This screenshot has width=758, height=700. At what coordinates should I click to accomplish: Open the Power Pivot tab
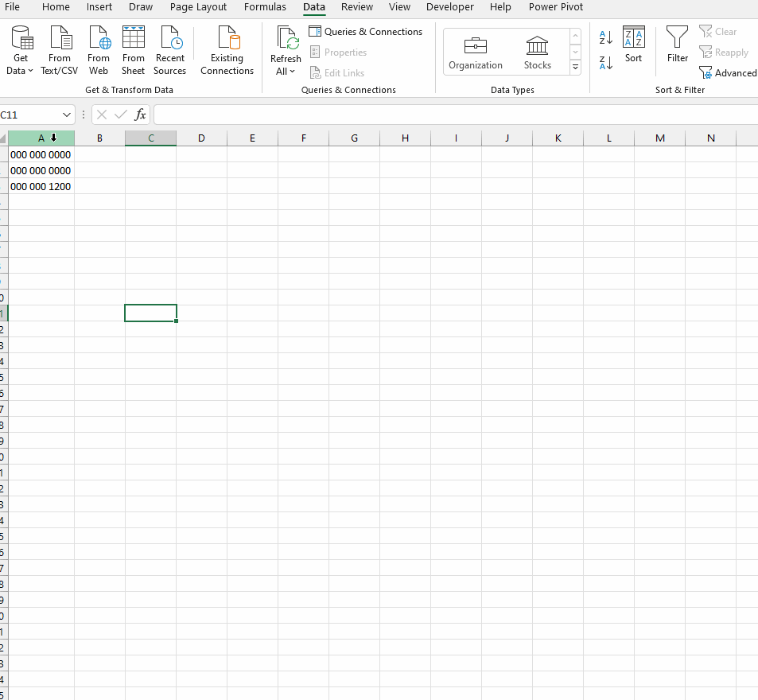(x=555, y=7)
